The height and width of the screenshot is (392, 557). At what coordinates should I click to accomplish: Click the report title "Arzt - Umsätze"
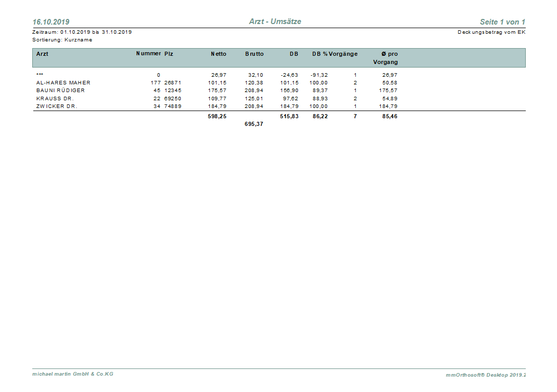275,21
